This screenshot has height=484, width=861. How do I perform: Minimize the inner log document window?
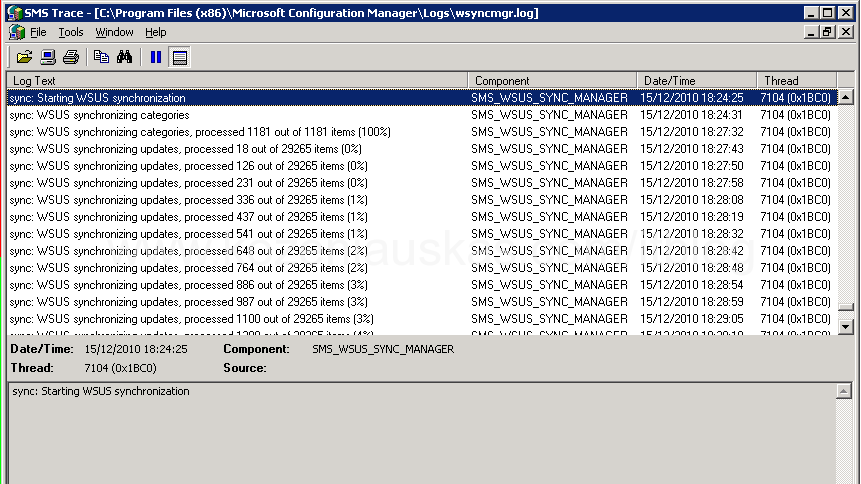tap(810, 32)
